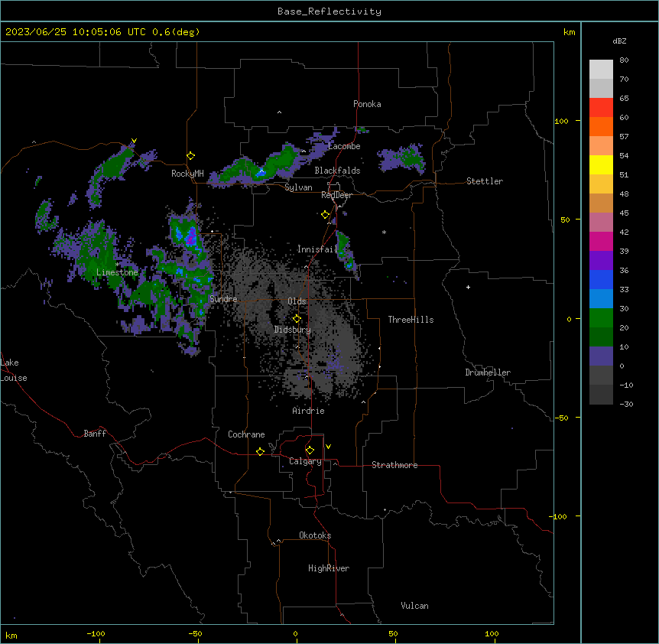Viewport: 659px width, 644px height.
Task: Select the bright green 20-30 dBZ legend swatch
Action: click(601, 318)
